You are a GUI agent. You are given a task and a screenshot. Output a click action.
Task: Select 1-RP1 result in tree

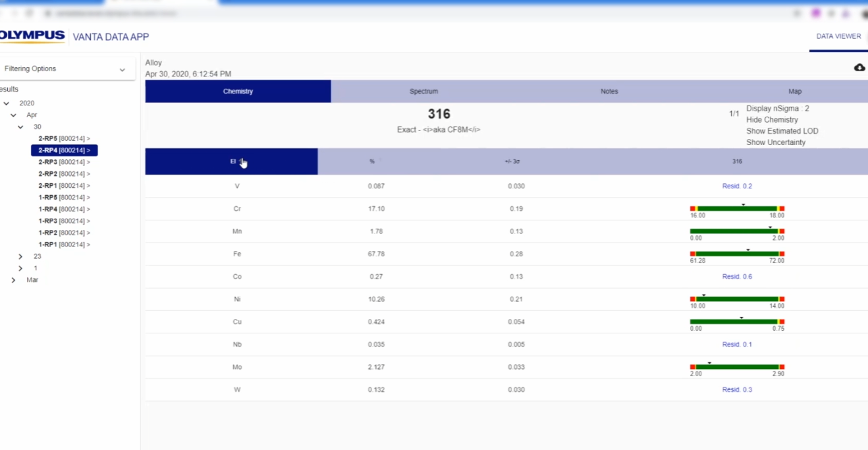[64, 244]
